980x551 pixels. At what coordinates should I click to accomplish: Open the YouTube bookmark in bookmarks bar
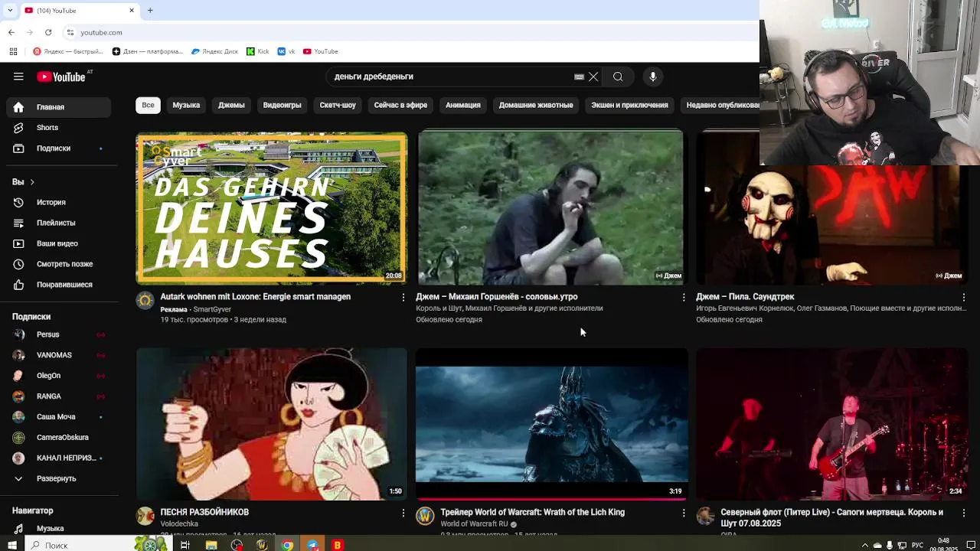[x=320, y=51]
